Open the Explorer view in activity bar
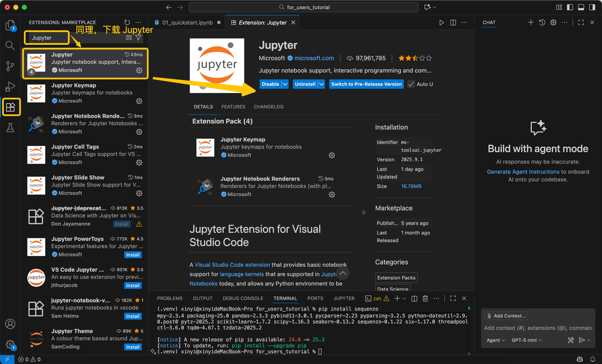The height and width of the screenshot is (364, 602). 10,25
